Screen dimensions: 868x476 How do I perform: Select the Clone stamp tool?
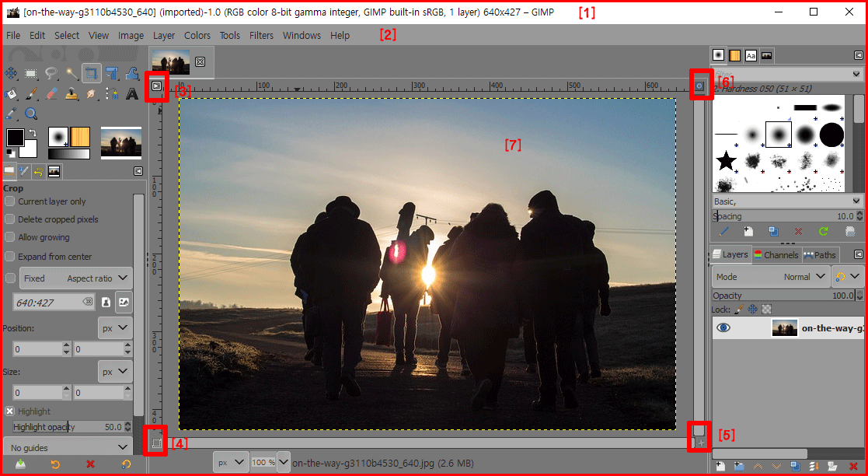pos(72,93)
